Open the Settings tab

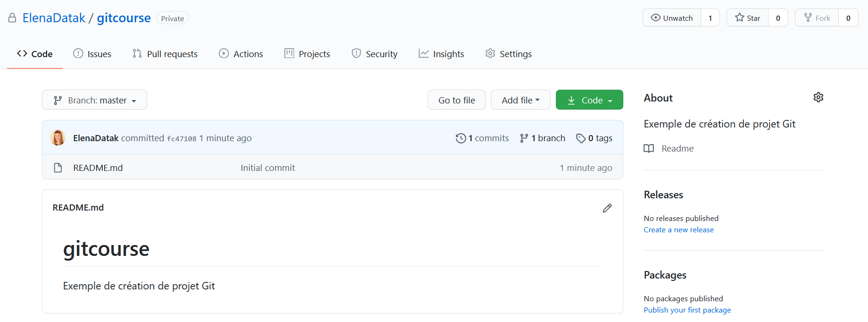pos(509,54)
